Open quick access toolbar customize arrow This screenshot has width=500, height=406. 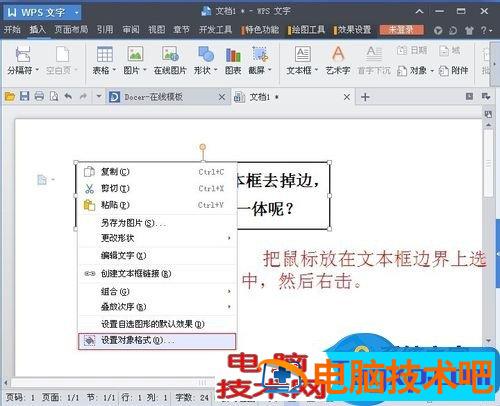pyautogui.click(x=99, y=97)
